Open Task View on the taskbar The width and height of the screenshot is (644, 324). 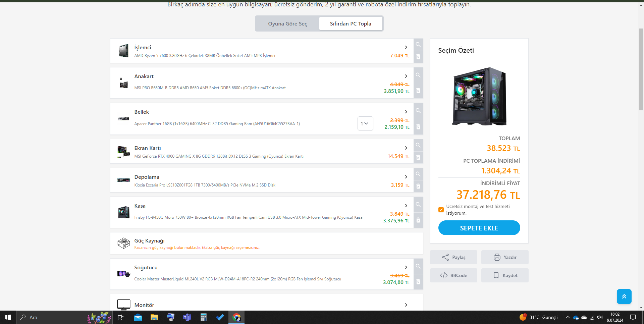click(121, 317)
